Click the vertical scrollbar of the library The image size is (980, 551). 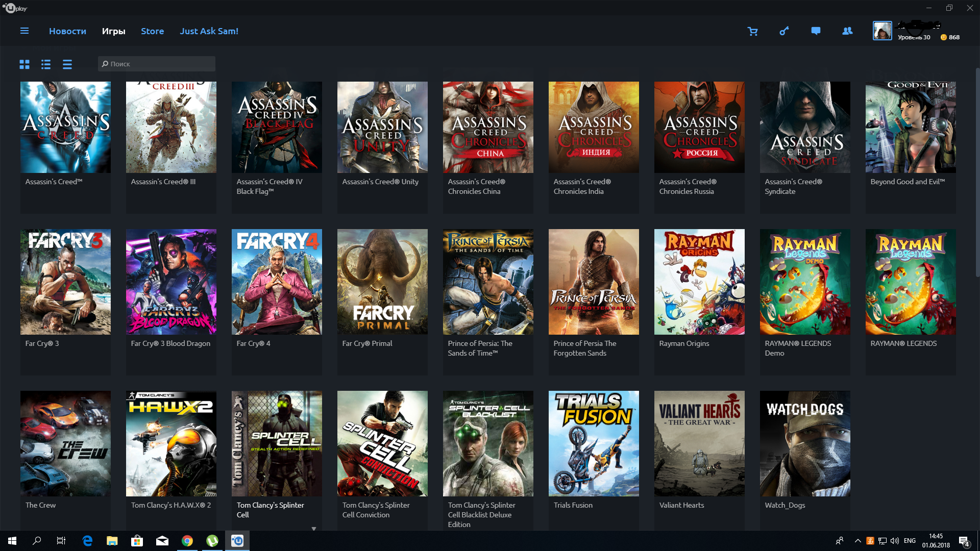977,173
